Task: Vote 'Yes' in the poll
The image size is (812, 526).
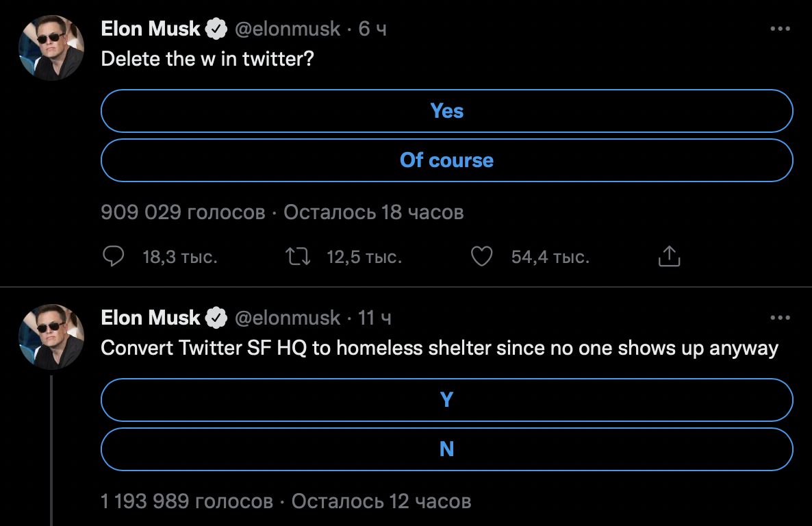Action: tap(446, 111)
